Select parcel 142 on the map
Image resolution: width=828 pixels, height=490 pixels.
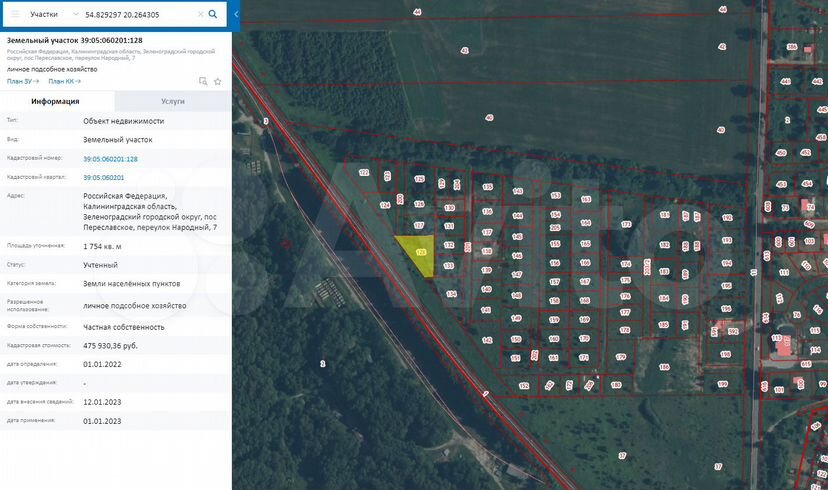coord(487,340)
